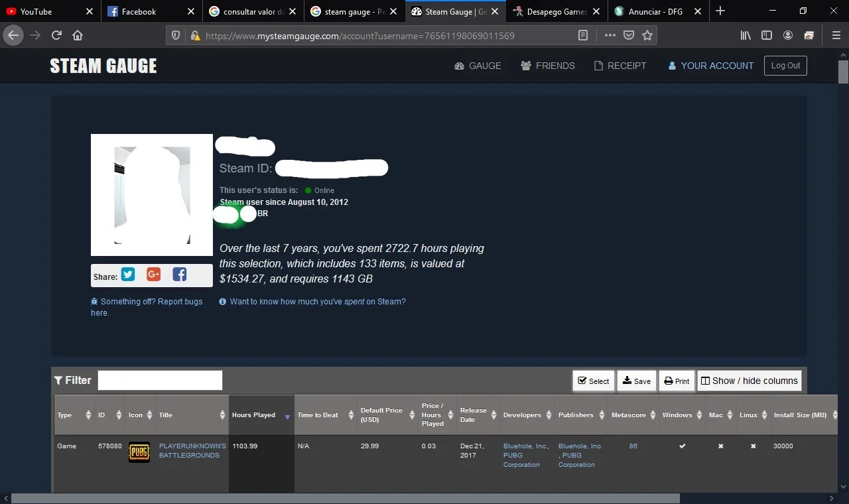This screenshot has width=849, height=504.
Task: Sort table by ID column
Action: pos(109,415)
